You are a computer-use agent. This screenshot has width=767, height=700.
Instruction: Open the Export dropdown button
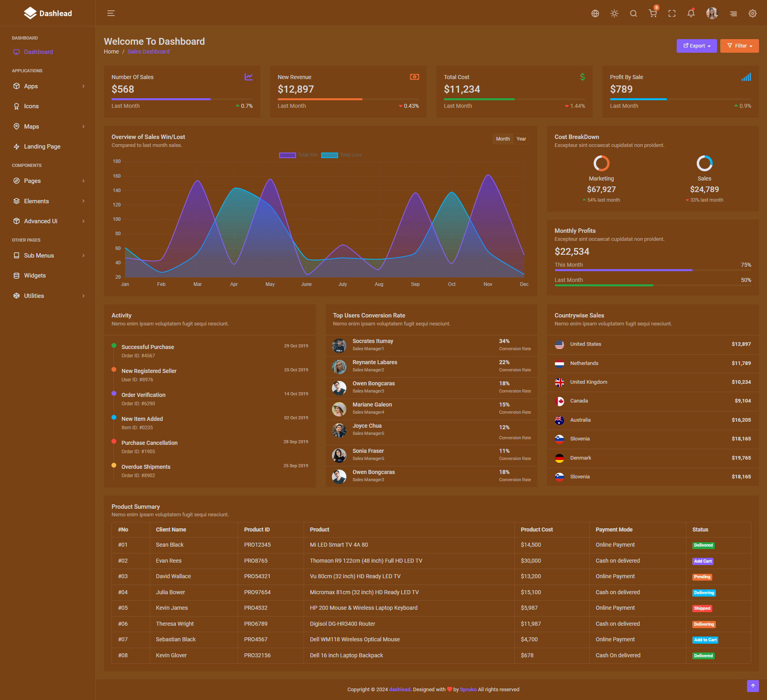tap(697, 46)
